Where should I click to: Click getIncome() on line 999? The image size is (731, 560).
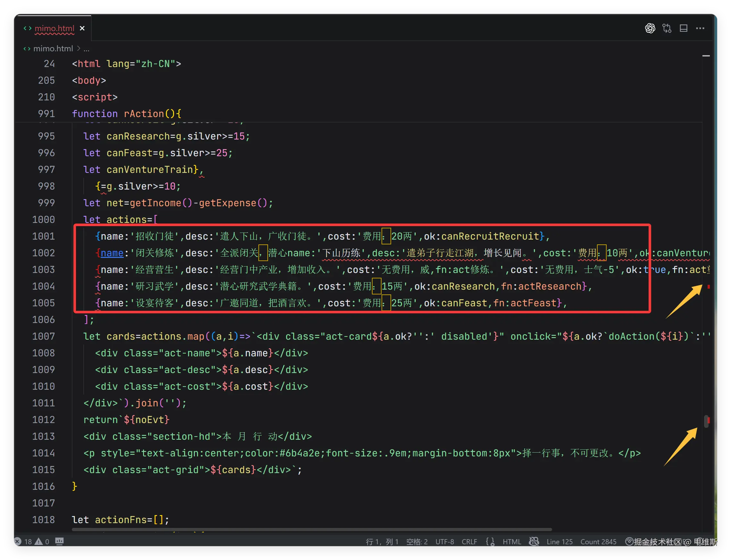pyautogui.click(x=161, y=203)
